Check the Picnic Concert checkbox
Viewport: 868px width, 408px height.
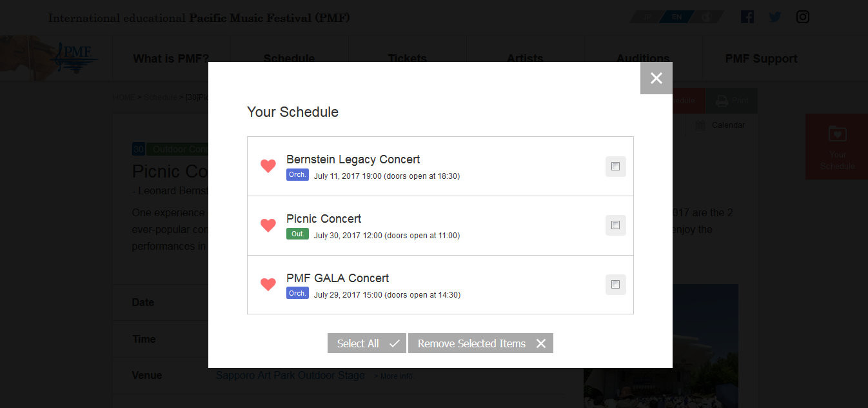616,225
